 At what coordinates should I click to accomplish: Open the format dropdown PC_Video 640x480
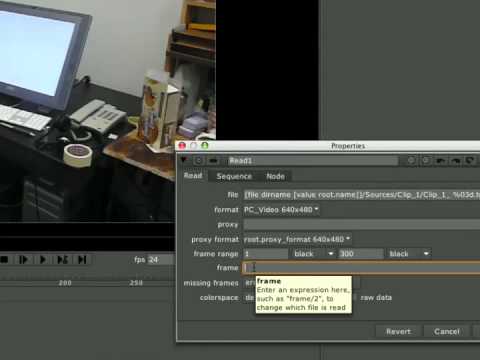282,210
